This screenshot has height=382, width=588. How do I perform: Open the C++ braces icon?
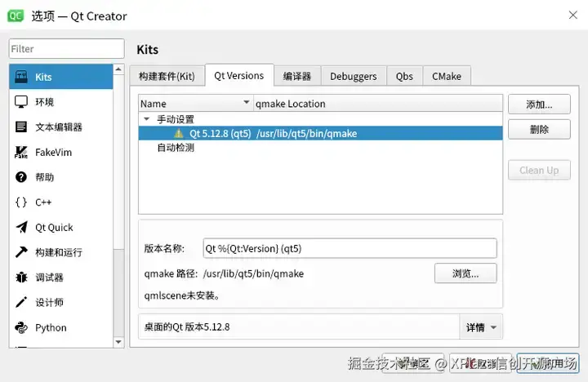pyautogui.click(x=21, y=202)
